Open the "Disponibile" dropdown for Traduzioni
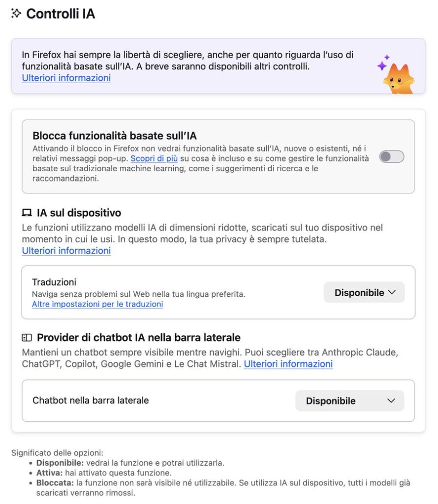Image resolution: width=438 pixels, height=504 pixels. 364,292
